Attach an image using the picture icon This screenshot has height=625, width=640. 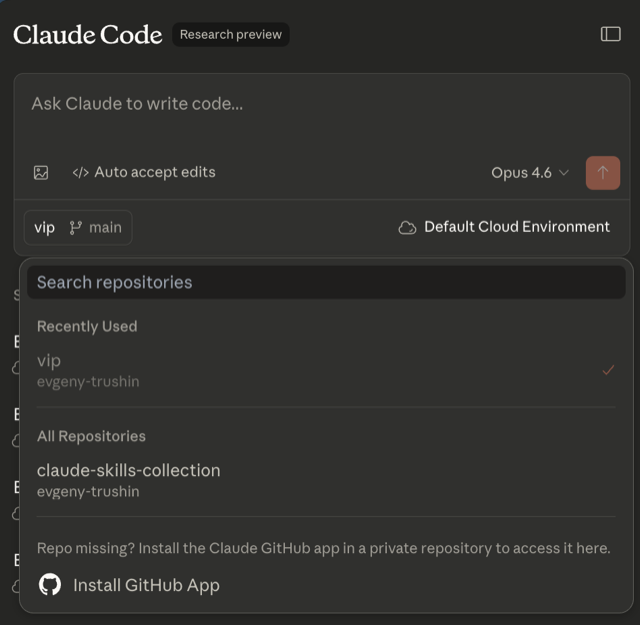point(41,172)
